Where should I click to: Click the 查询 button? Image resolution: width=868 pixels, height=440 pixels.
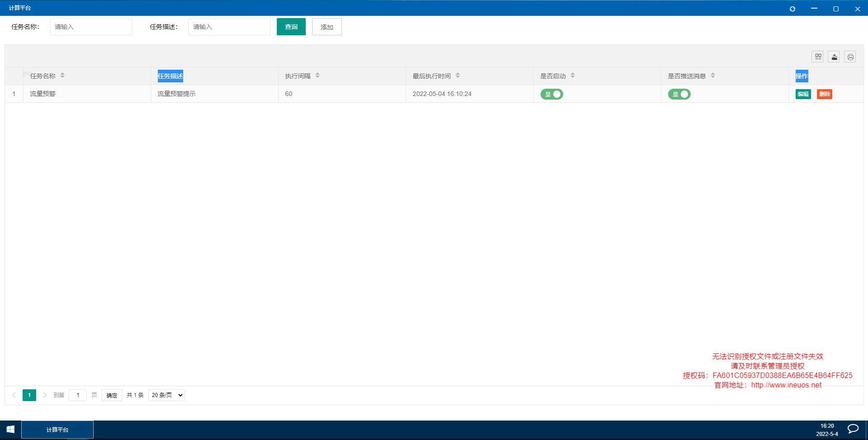click(291, 27)
